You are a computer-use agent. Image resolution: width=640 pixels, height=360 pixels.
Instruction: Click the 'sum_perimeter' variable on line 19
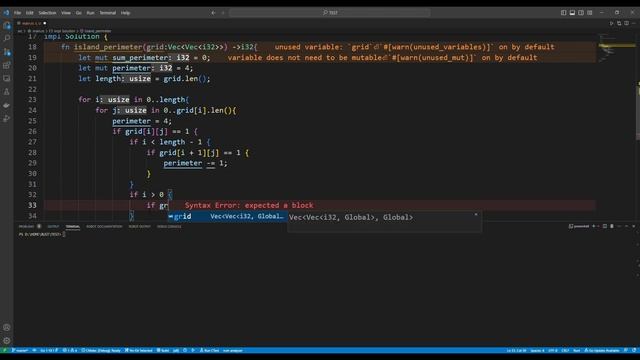(x=140, y=58)
